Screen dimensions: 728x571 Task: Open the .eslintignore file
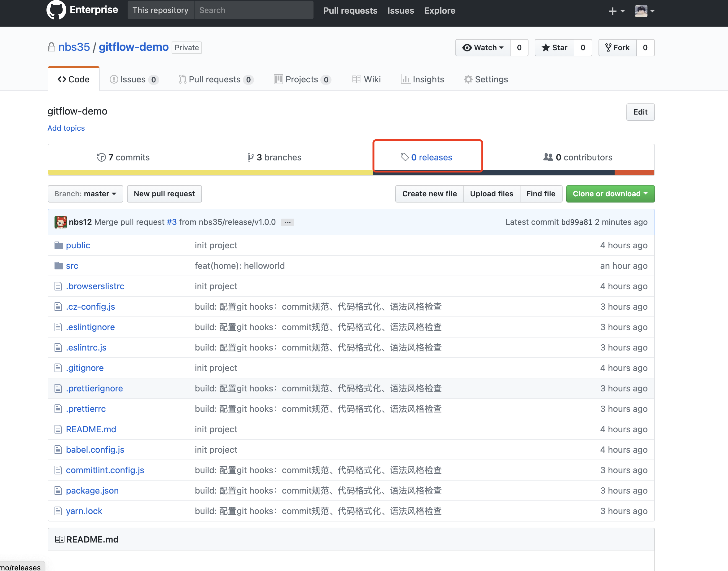tap(90, 327)
